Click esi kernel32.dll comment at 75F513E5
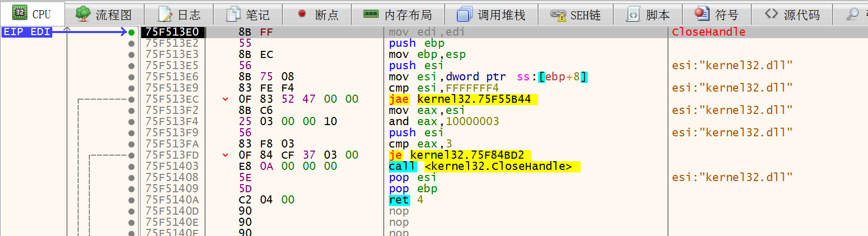 coord(732,66)
